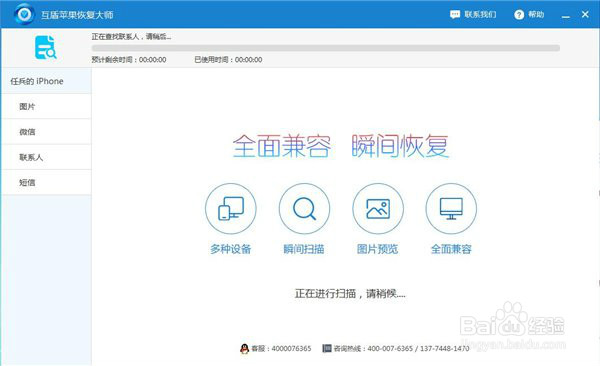Click the 瞬间扫描 magnifier circle icon
This screenshot has height=366, width=600.
click(x=304, y=209)
